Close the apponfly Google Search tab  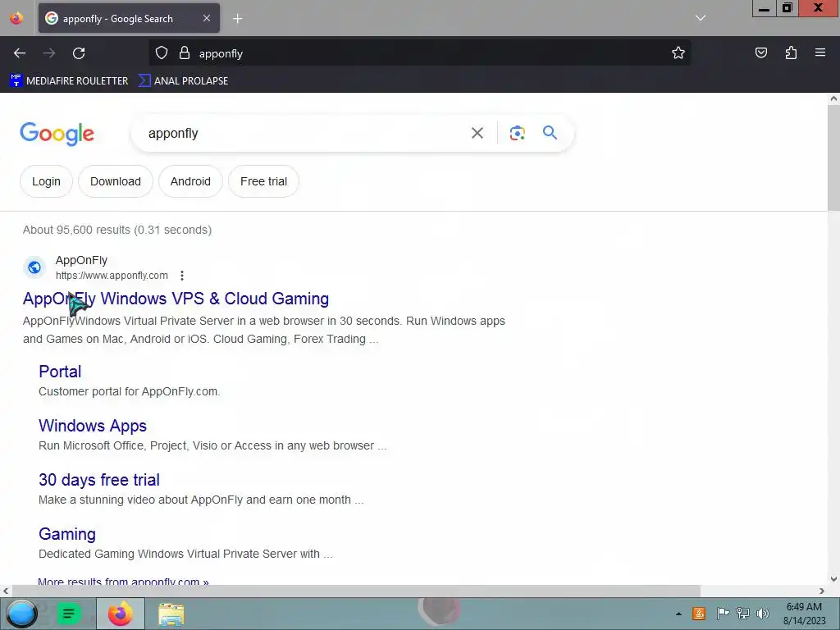tap(206, 18)
